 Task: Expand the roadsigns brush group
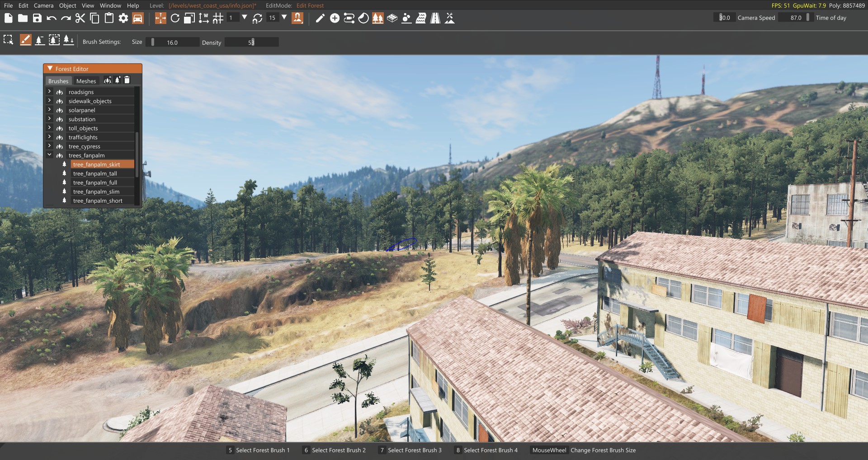pos(49,91)
